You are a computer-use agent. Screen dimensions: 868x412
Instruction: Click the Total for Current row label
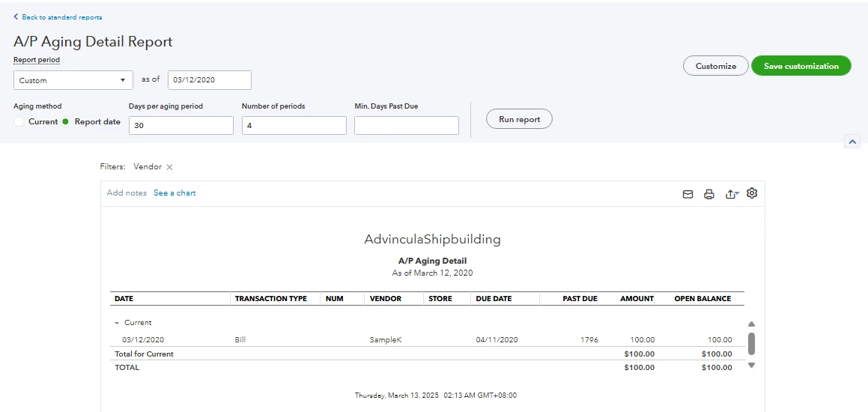(144, 354)
